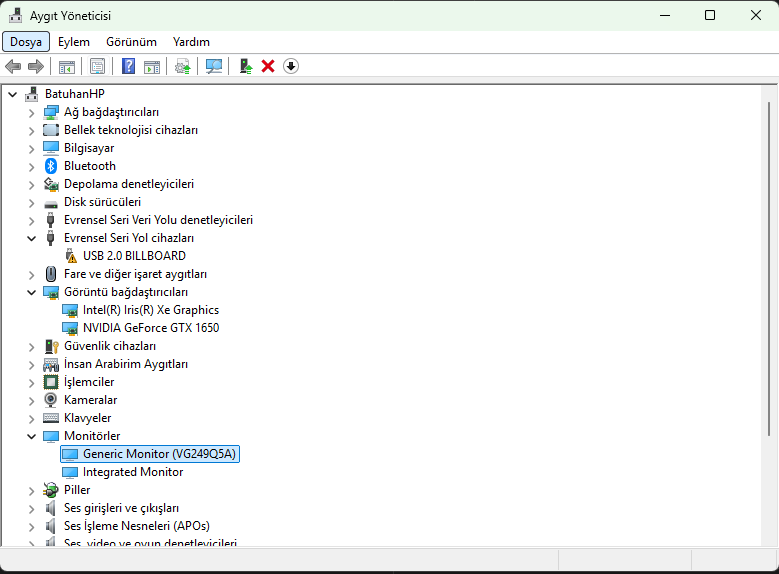Click the Fare ve diğer işaret aygıtları mouse icon
Image resolution: width=779 pixels, height=574 pixels.
(x=51, y=274)
